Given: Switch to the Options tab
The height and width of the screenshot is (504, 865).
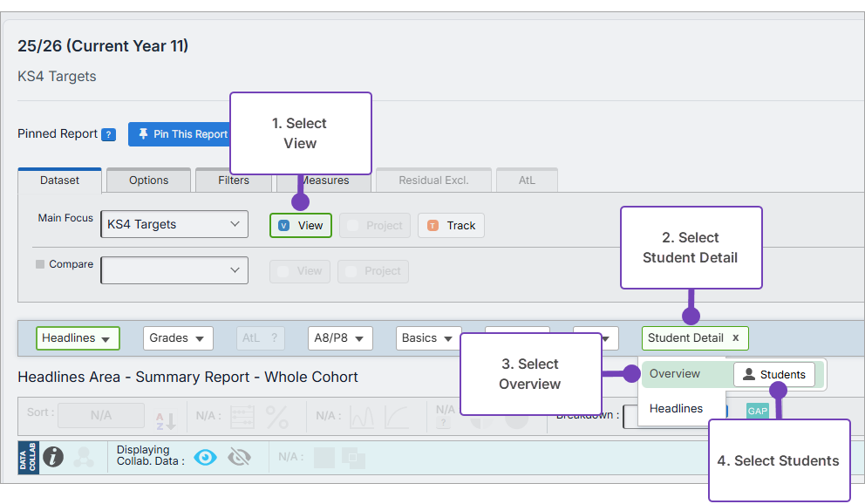Looking at the screenshot, I should click(x=148, y=180).
